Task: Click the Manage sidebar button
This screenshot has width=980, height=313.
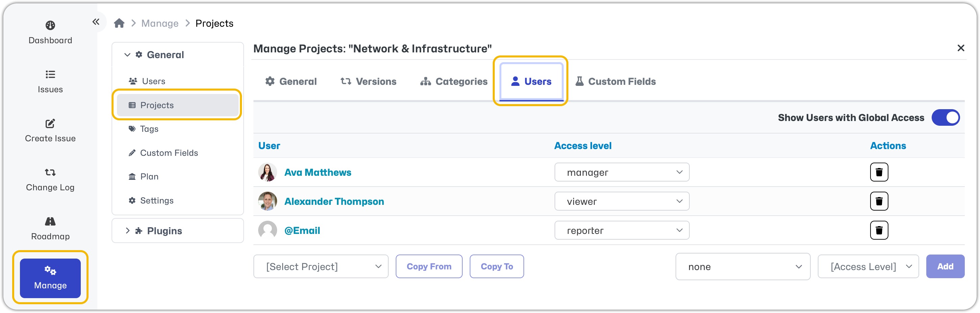Action: point(50,278)
